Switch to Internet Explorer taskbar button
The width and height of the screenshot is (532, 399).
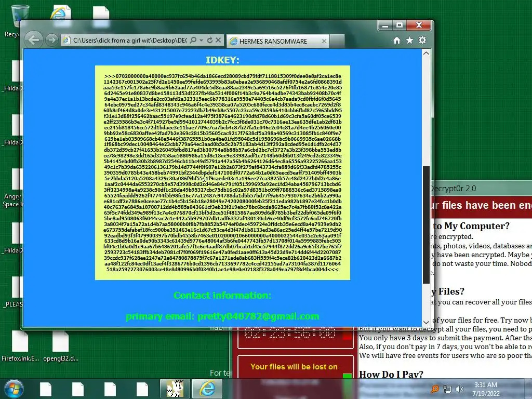[207, 389]
